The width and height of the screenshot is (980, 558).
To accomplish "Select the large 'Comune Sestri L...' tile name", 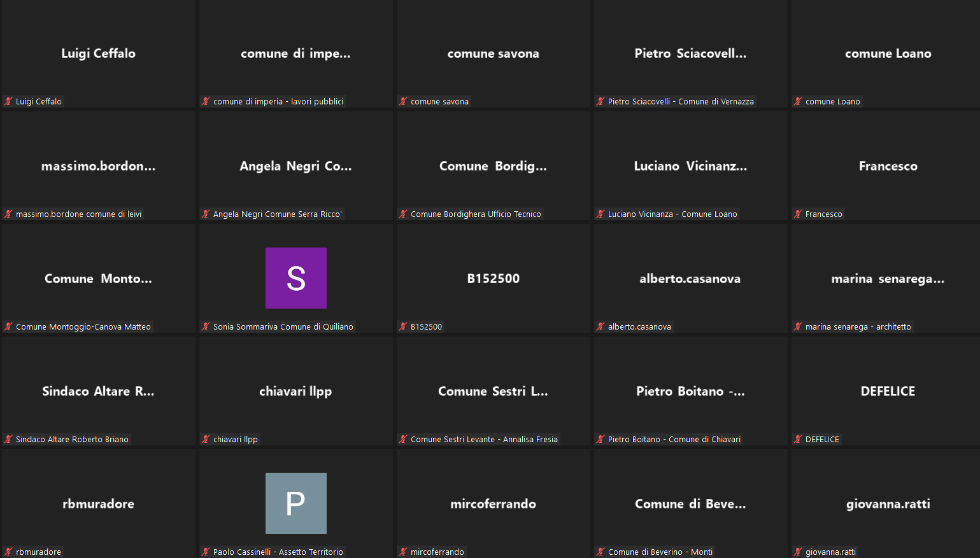I will click(494, 391).
